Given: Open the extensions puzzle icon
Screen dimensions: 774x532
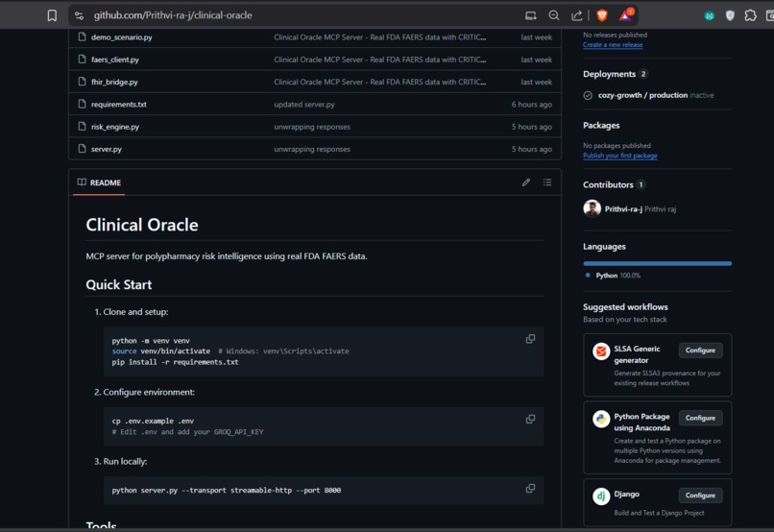Looking at the screenshot, I should tap(750, 15).
